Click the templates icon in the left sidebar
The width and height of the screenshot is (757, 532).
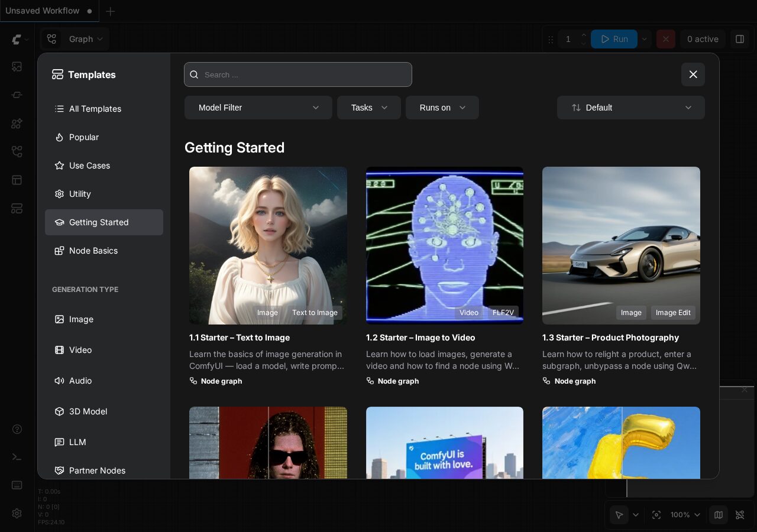tap(17, 209)
